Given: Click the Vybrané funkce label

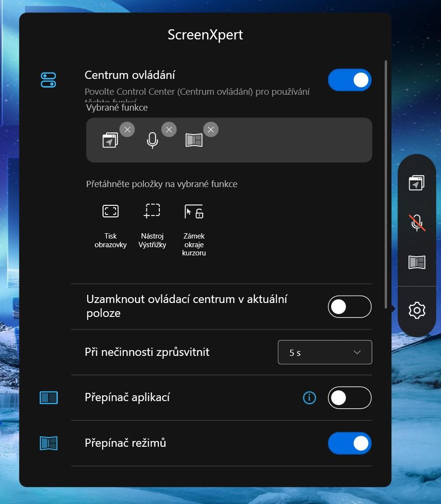Looking at the screenshot, I should point(117,107).
